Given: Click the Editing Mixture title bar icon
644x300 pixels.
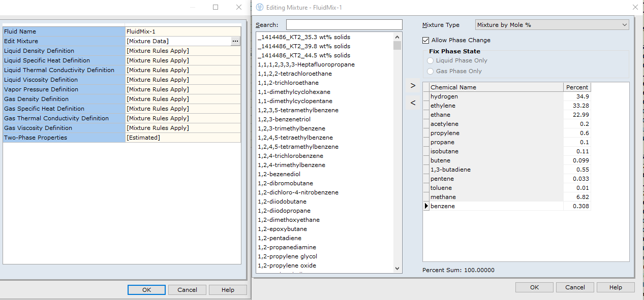Looking at the screenshot, I should point(260,7).
